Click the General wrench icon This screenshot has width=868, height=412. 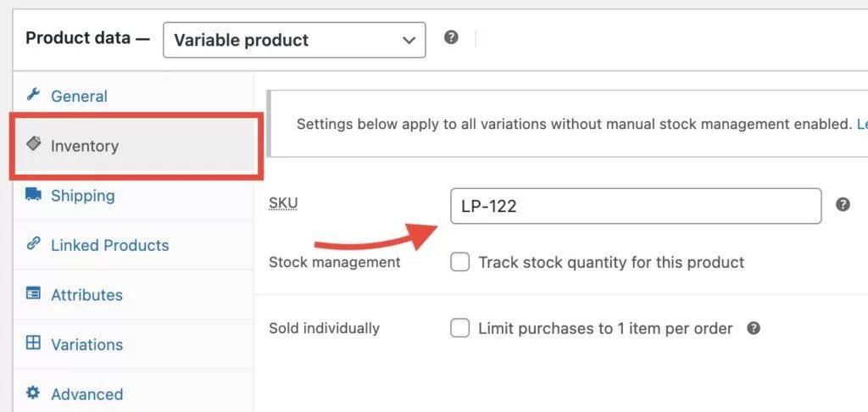(x=34, y=95)
